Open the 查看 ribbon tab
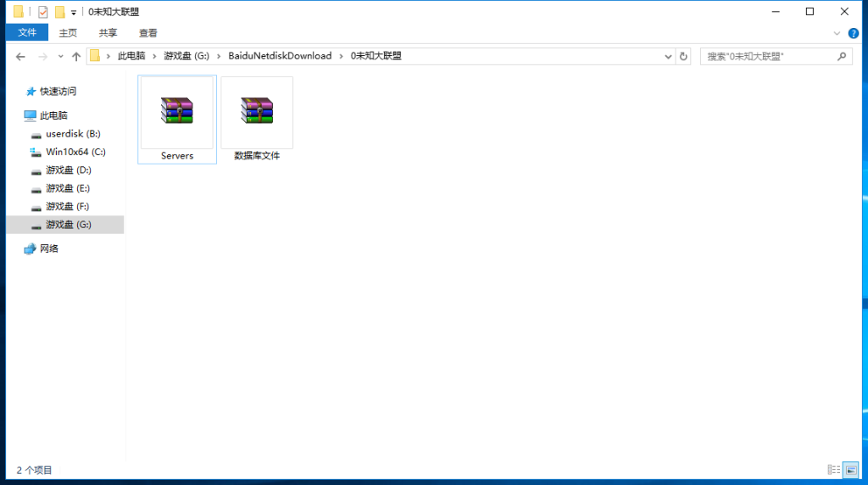This screenshot has height=485, width=868. [147, 33]
